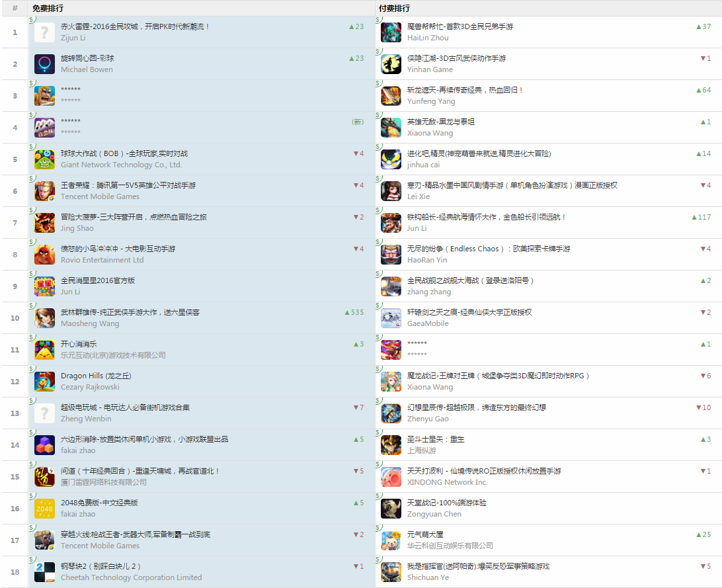Open the 旋转同心圆-彩球 title link
The image size is (722, 588).
tap(87, 58)
